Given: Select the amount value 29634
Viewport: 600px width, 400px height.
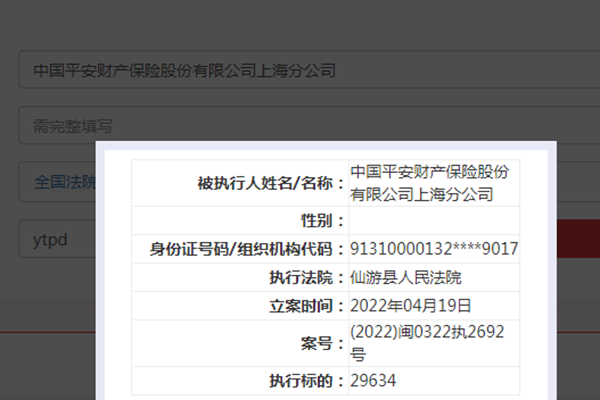Looking at the screenshot, I should 373,380.
